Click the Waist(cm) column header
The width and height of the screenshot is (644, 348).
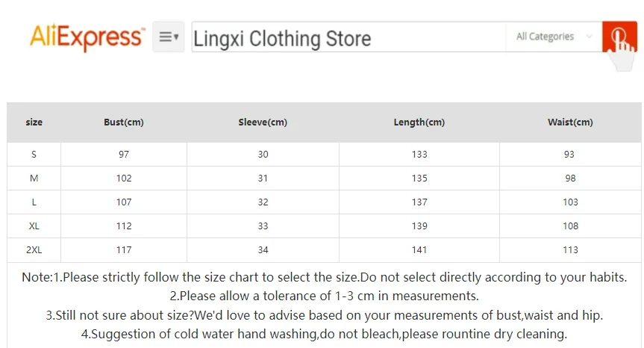pyautogui.click(x=570, y=122)
